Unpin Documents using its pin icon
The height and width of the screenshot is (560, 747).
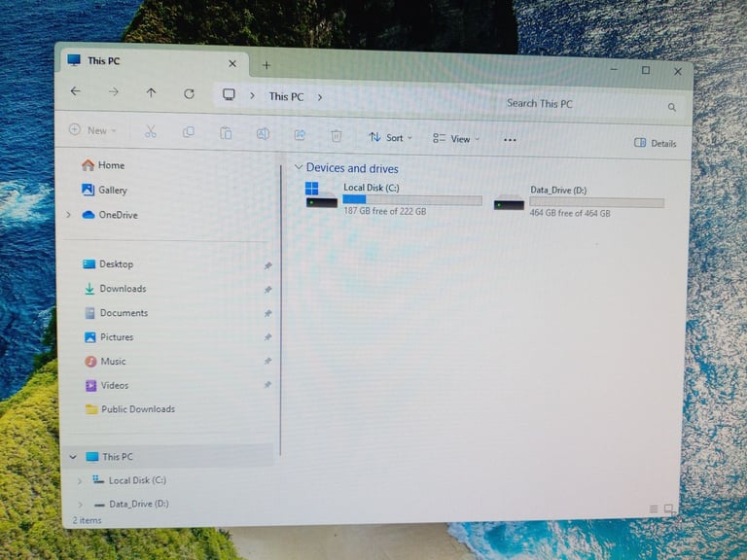268,313
